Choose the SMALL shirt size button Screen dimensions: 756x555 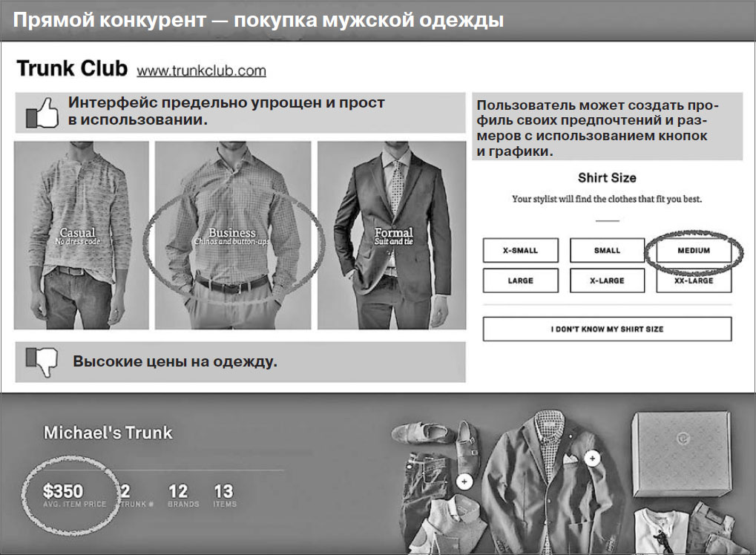coord(607,250)
